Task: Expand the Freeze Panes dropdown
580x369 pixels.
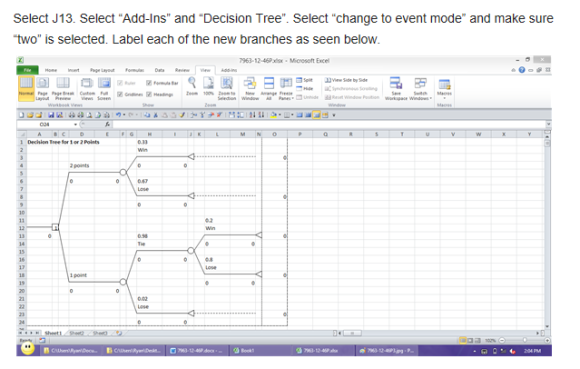Action: click(x=286, y=89)
